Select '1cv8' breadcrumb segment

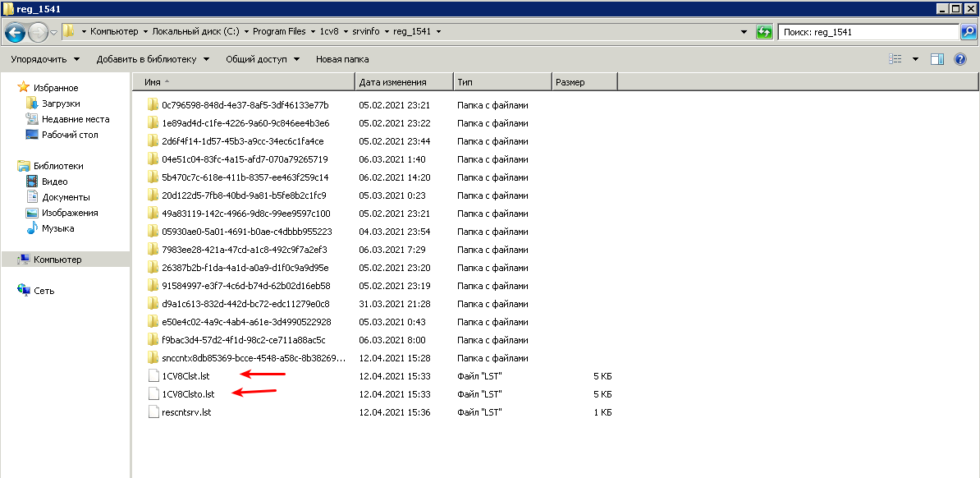click(x=329, y=31)
